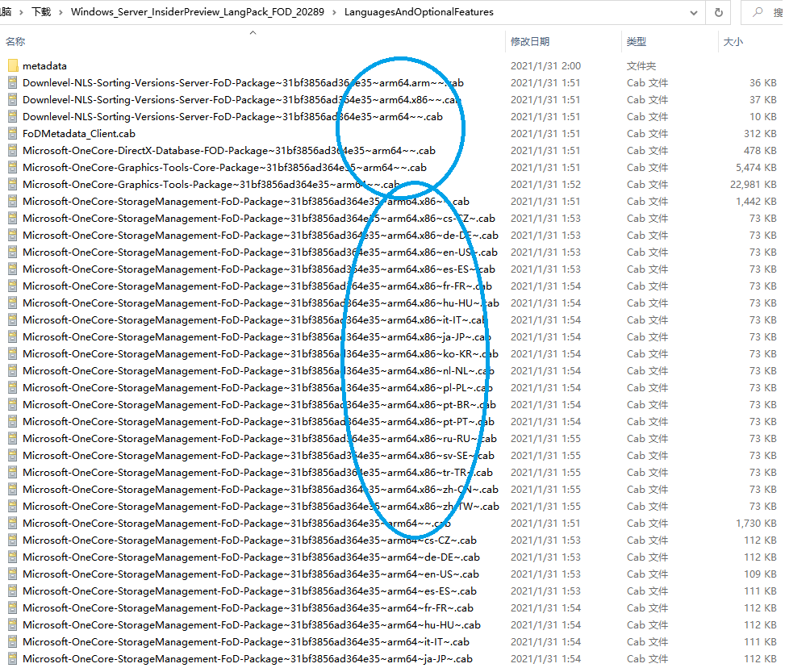Click the refresh button in address bar
785x672 pixels.
tap(718, 13)
